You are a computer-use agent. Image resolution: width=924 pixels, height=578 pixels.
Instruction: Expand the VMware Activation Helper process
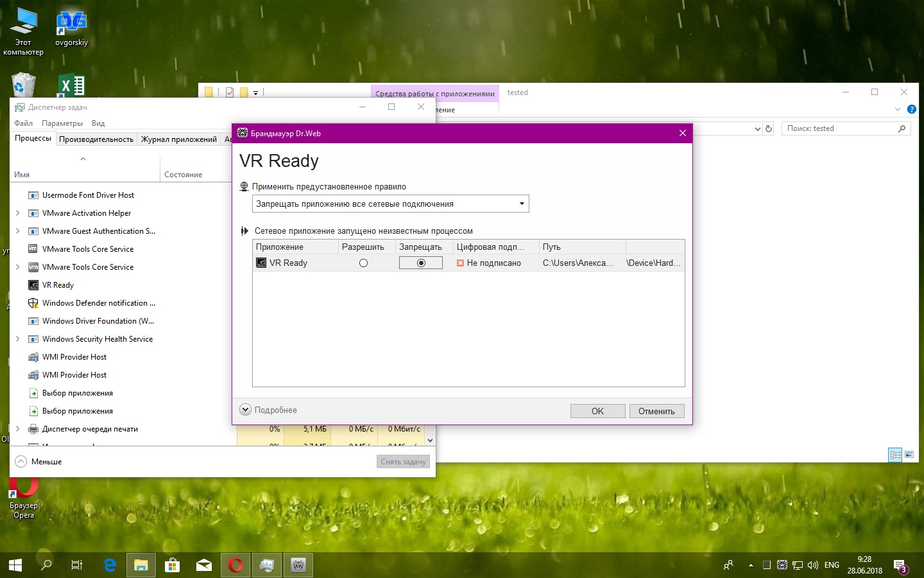pos(17,213)
